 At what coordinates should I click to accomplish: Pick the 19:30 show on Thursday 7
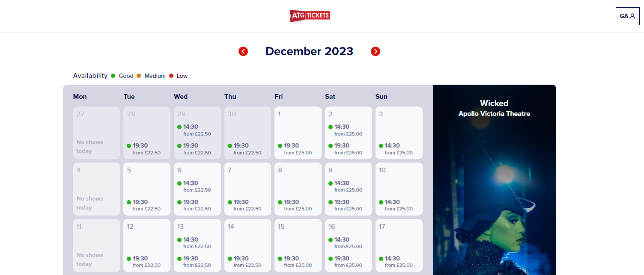244,205
